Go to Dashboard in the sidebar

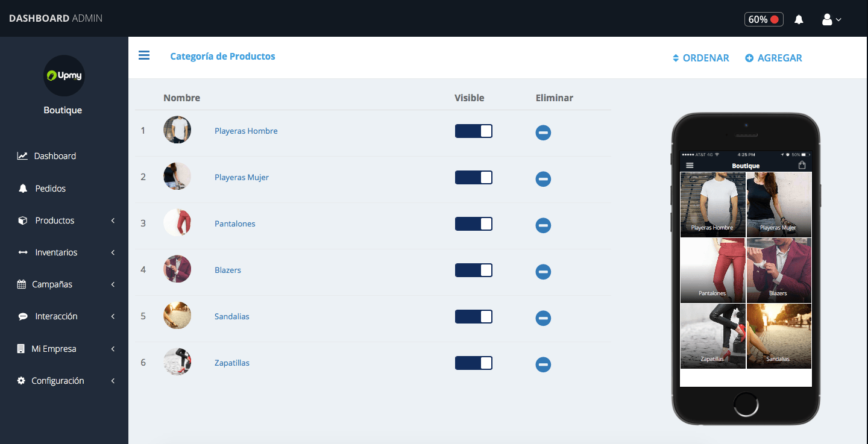pos(54,156)
